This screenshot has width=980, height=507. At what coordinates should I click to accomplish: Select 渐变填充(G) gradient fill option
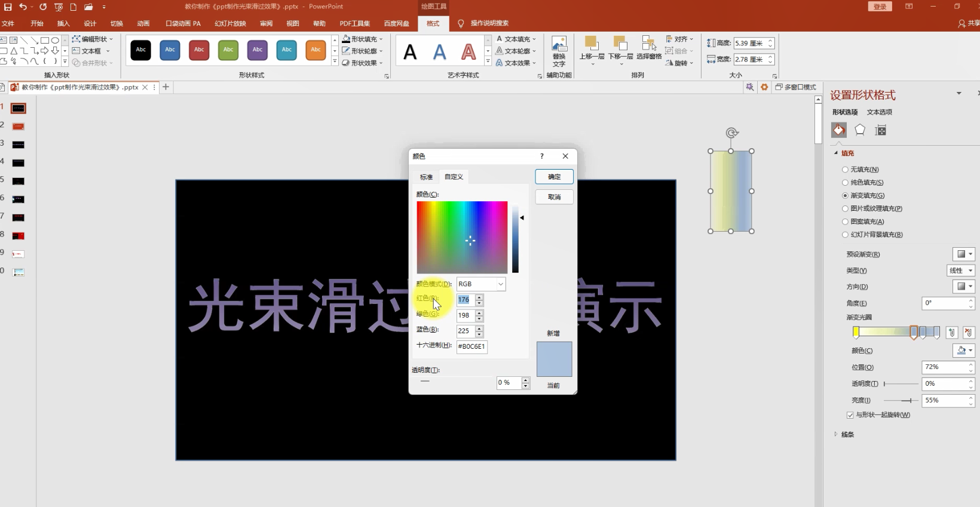[863, 196]
